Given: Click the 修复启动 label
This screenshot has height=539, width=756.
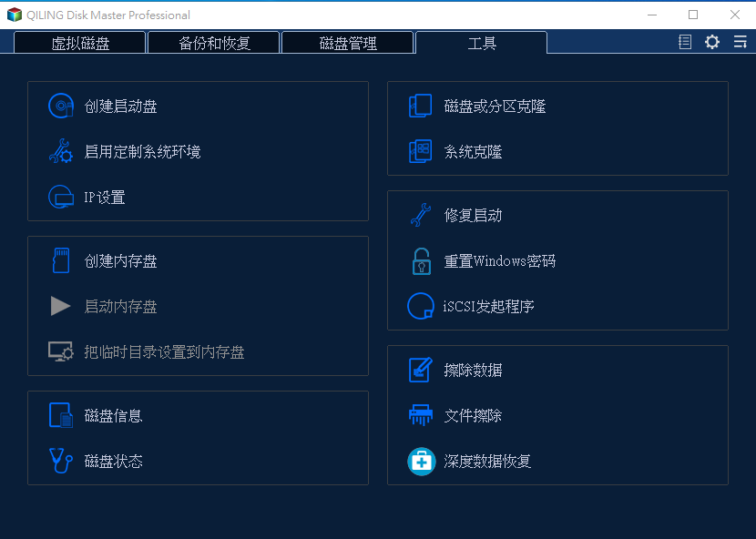Looking at the screenshot, I should pos(473,215).
